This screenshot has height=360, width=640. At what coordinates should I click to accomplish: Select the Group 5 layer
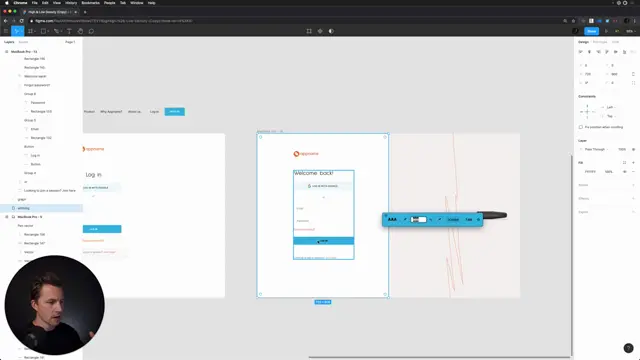click(x=30, y=120)
